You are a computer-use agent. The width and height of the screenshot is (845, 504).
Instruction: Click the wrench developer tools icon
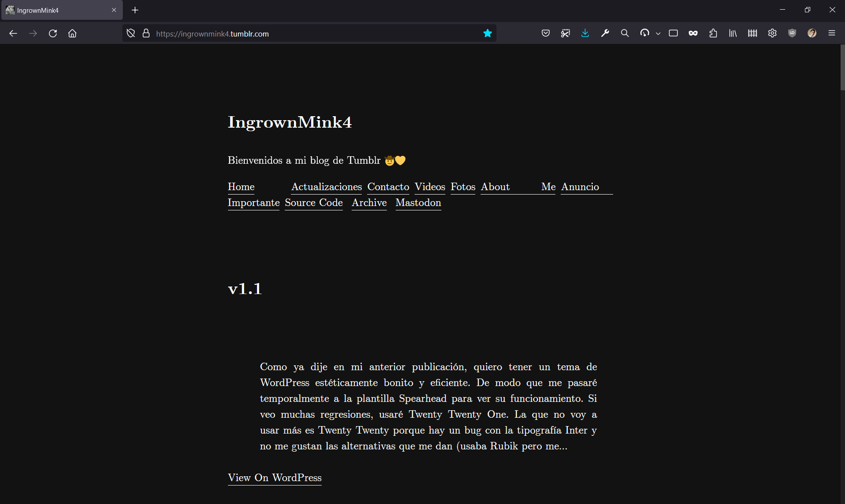[x=605, y=33]
